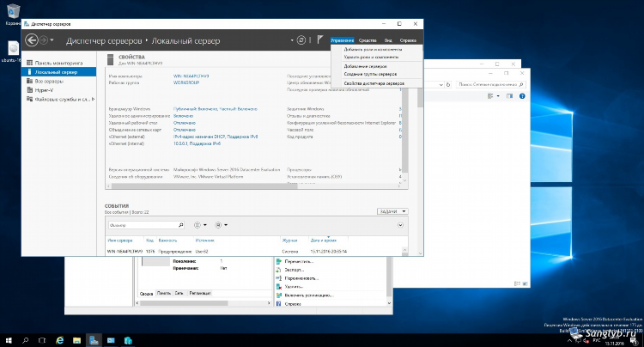644x347 pixels.
Task: Click the Все серверы icon
Action: pyautogui.click(x=29, y=81)
